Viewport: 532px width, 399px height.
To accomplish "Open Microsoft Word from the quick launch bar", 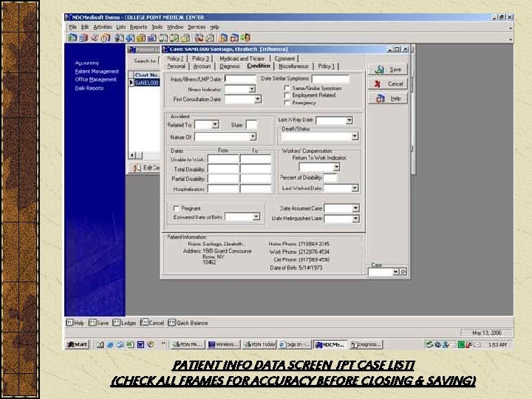I will (x=140, y=345).
